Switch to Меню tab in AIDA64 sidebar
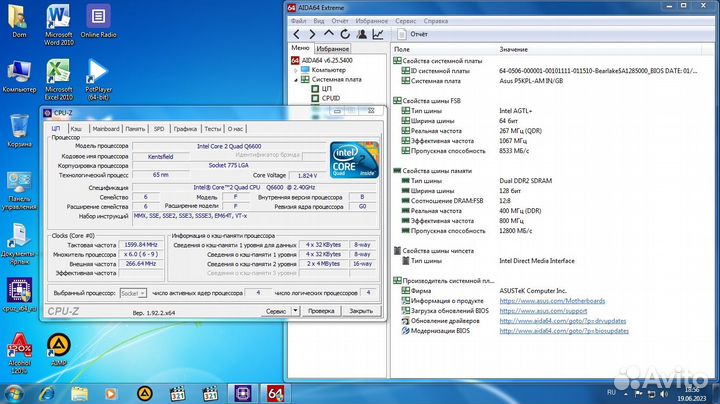720x404 pixels. (300, 48)
